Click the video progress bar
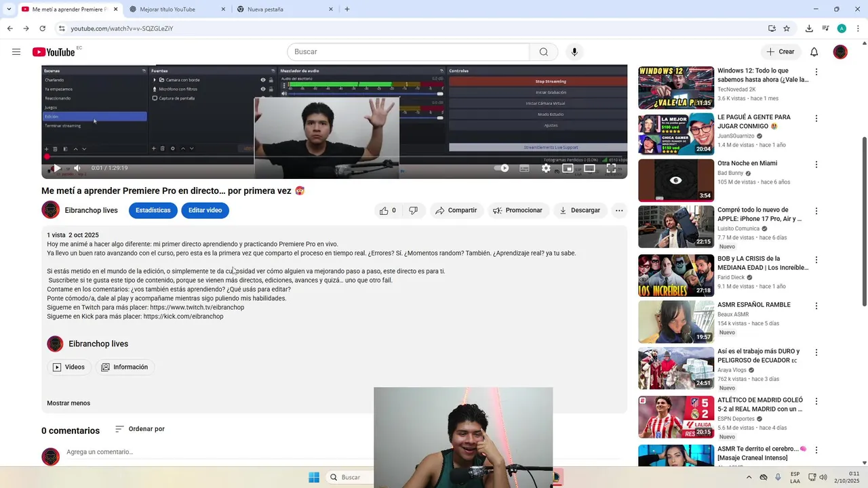 coord(334,157)
